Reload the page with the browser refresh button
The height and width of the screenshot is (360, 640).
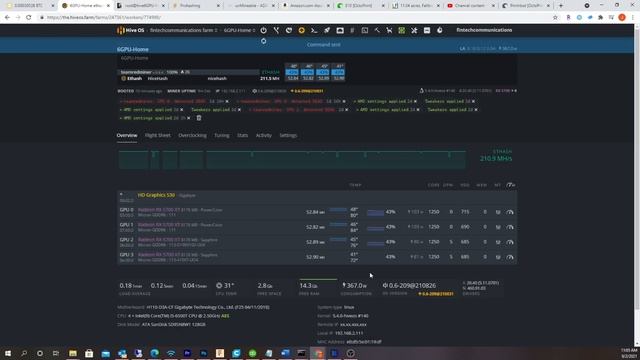pos(29,18)
